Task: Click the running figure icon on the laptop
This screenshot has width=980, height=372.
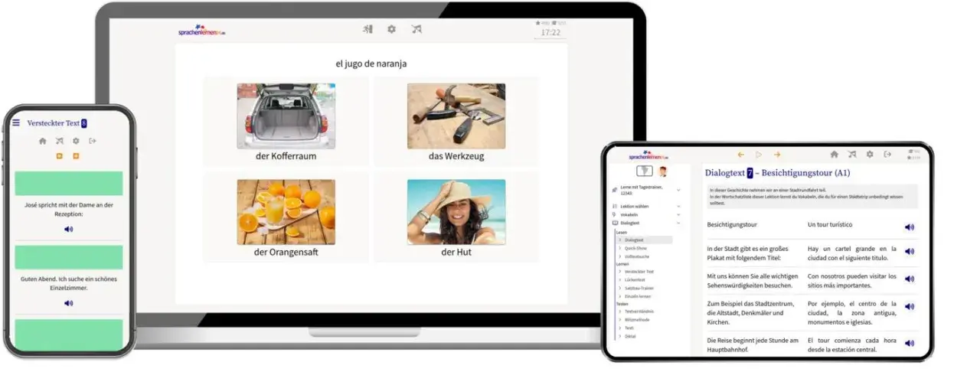Action: pos(368,29)
